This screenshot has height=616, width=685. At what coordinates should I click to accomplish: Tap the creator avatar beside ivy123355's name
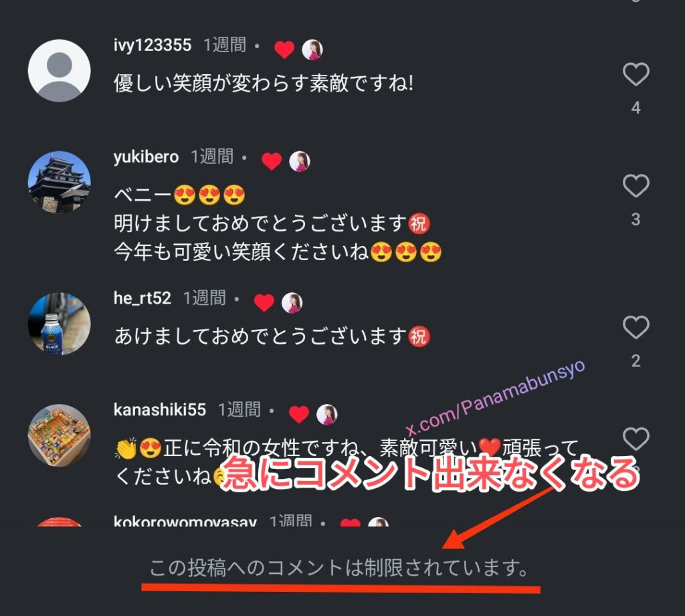point(312,49)
